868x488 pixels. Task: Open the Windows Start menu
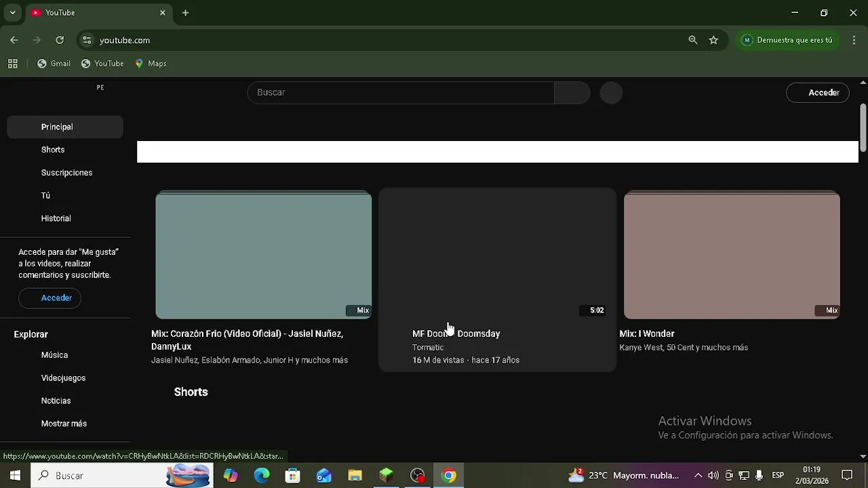pyautogui.click(x=15, y=476)
